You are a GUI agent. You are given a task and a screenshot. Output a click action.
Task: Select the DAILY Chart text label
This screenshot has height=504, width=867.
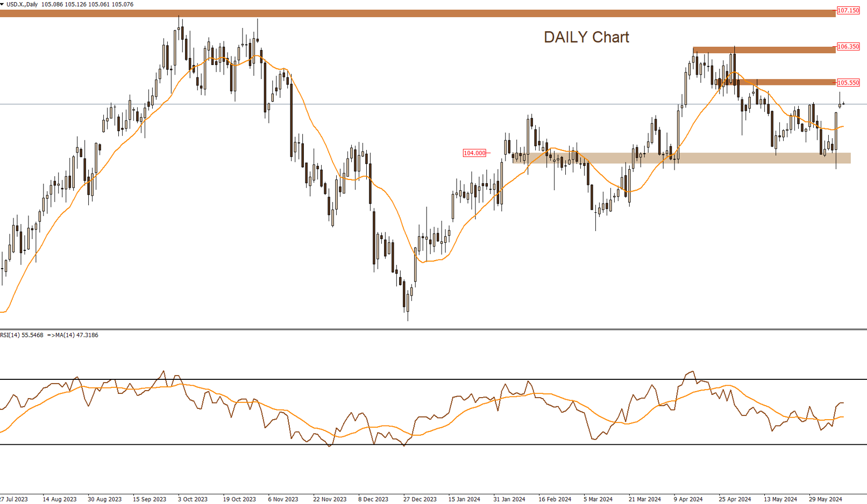tap(586, 37)
